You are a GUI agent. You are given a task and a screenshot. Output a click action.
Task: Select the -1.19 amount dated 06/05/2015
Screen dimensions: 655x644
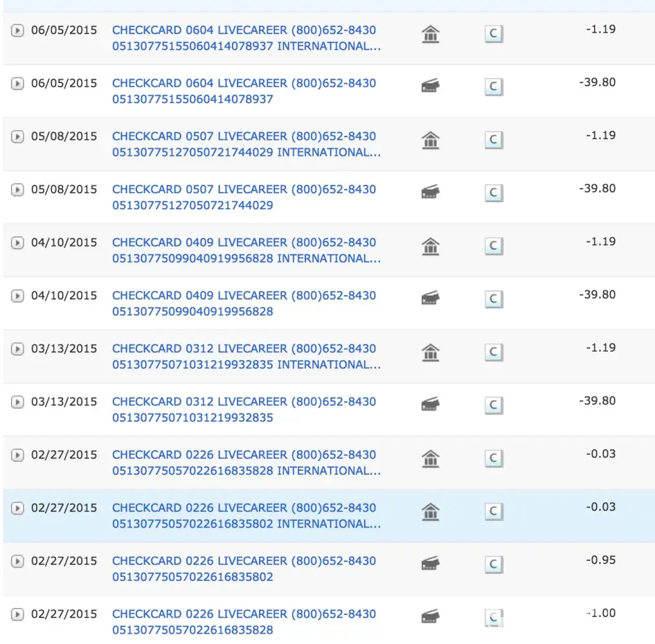[x=601, y=29]
